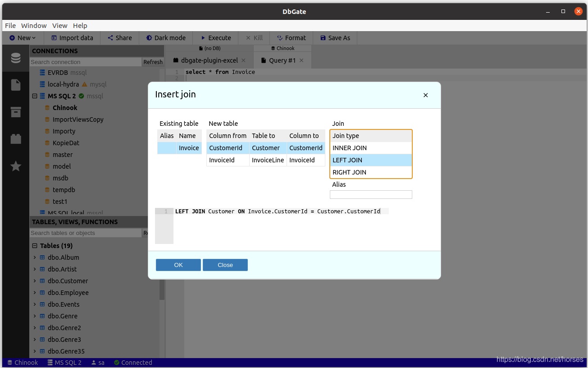Toggle Dark mode
Screen dimensions: 588x368
tap(166, 38)
